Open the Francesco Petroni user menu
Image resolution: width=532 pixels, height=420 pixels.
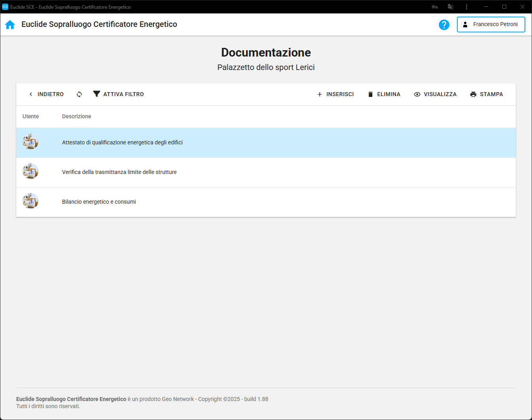[x=490, y=25]
